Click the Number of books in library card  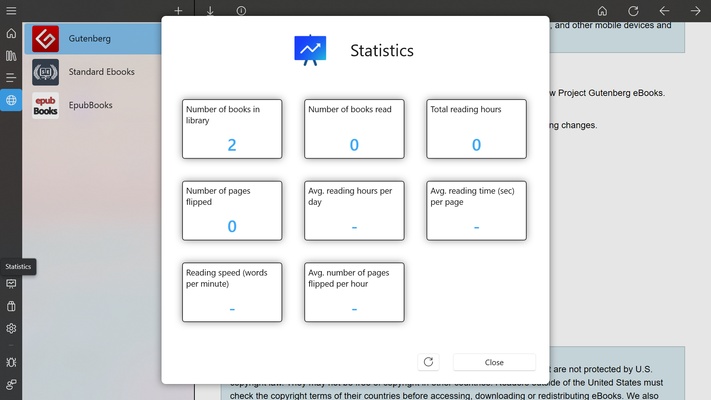[232, 129]
